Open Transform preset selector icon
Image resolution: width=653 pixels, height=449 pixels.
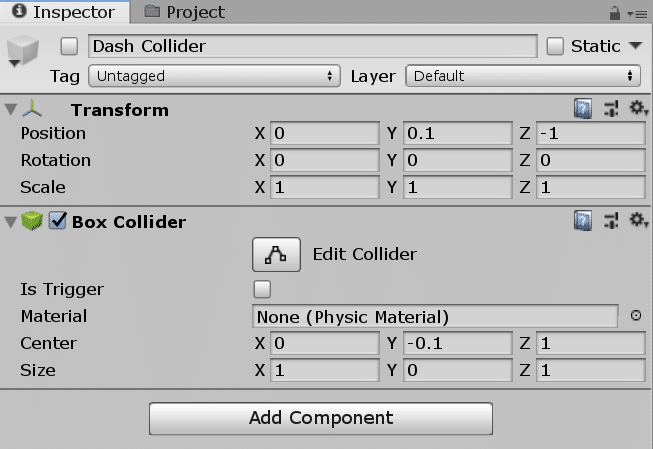[x=611, y=109]
